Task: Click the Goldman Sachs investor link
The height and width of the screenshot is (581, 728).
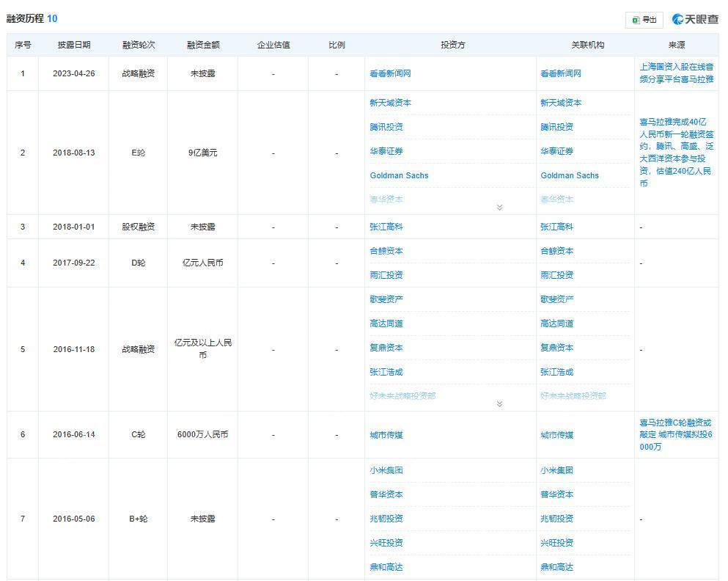Action: [x=400, y=175]
